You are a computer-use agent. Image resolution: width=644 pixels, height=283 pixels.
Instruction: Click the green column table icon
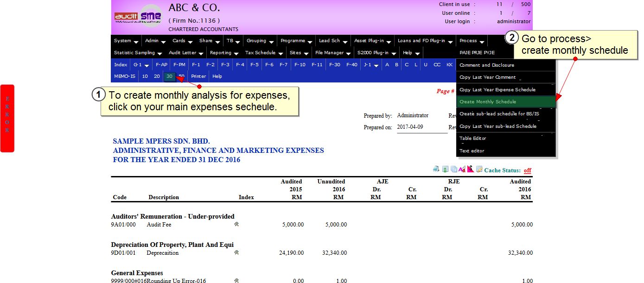(x=445, y=170)
